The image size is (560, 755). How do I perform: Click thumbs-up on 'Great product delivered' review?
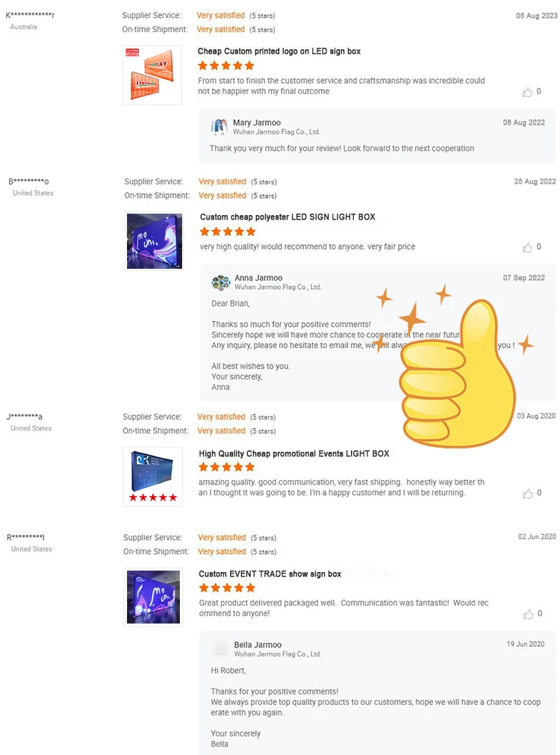(x=528, y=614)
